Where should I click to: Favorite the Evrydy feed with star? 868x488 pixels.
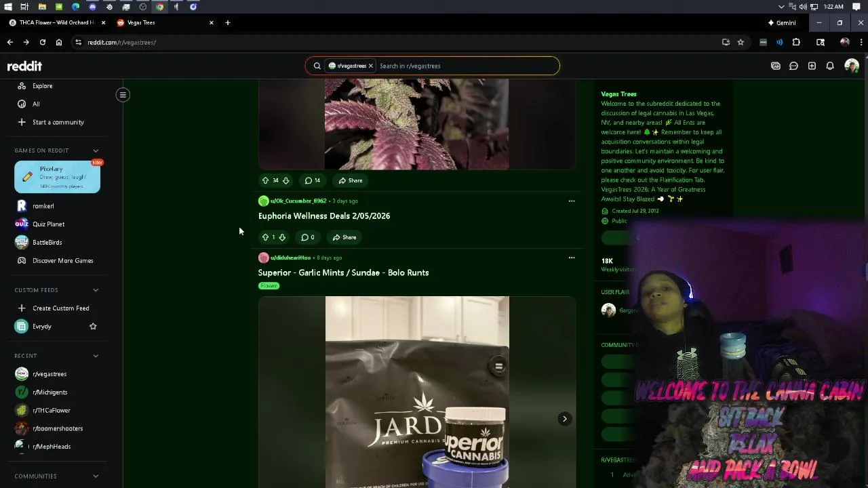[x=93, y=327]
